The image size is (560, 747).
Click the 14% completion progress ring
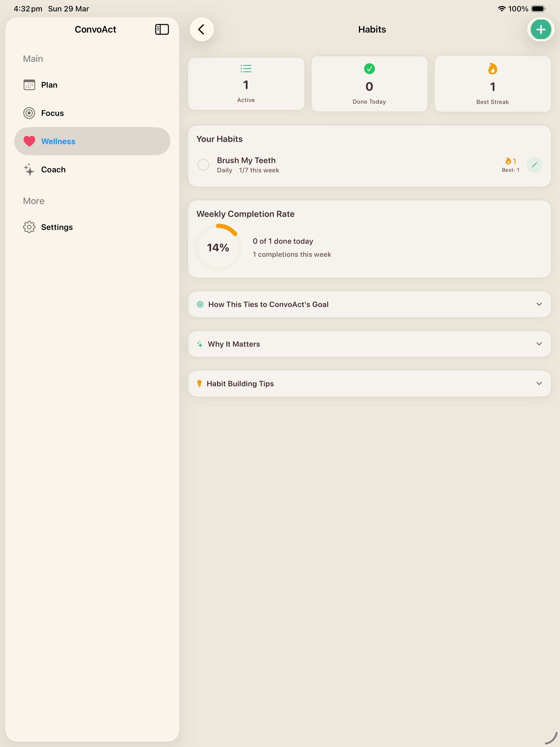pos(218,248)
